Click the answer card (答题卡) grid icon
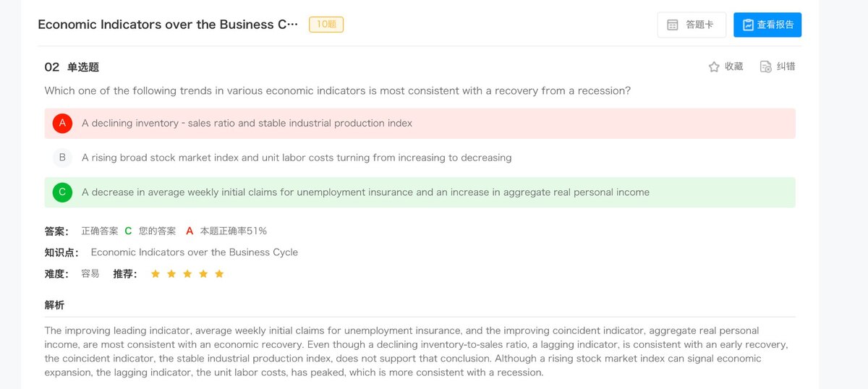 pyautogui.click(x=673, y=25)
